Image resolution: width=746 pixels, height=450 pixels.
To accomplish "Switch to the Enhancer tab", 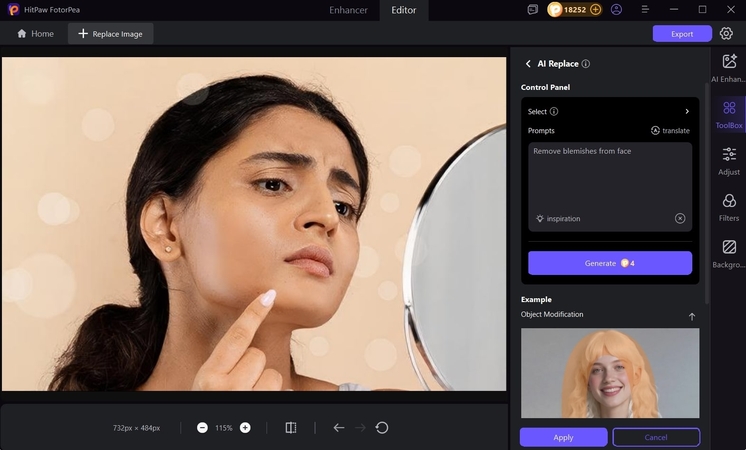I will coord(350,9).
